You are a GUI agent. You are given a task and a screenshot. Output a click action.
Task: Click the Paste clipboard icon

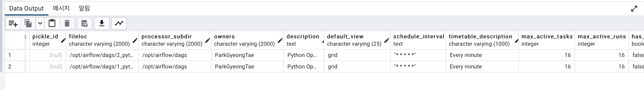pyautogui.click(x=52, y=23)
